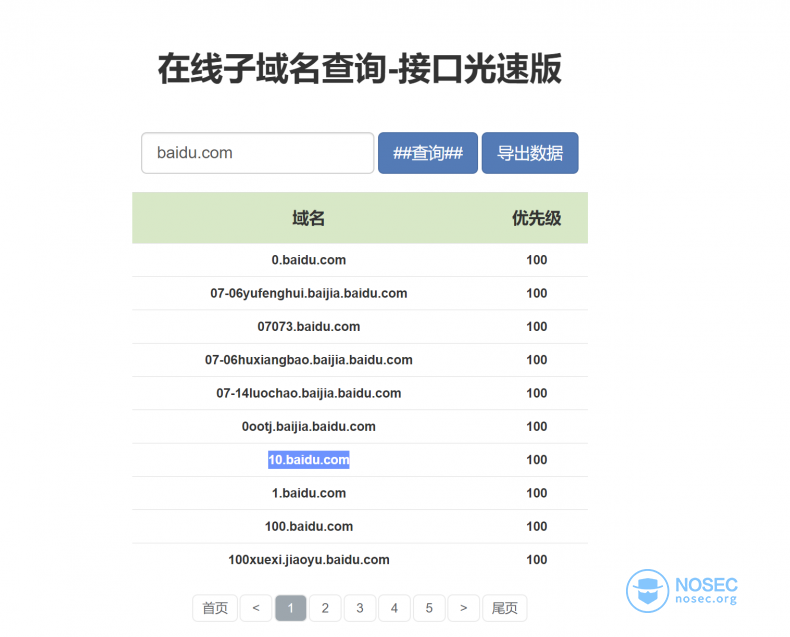The image size is (790, 637).
Task: Open pagination page 2
Action: click(325, 608)
